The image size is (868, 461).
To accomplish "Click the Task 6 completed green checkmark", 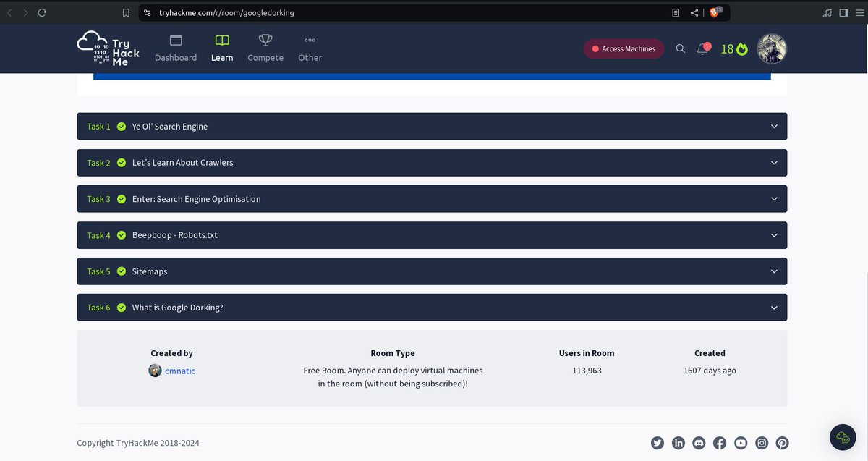I will (x=122, y=308).
